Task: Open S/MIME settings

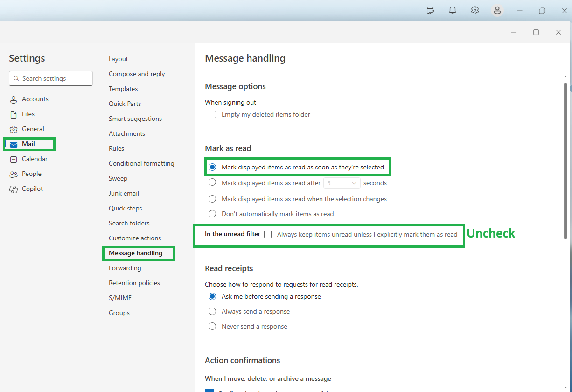Action: click(x=120, y=298)
